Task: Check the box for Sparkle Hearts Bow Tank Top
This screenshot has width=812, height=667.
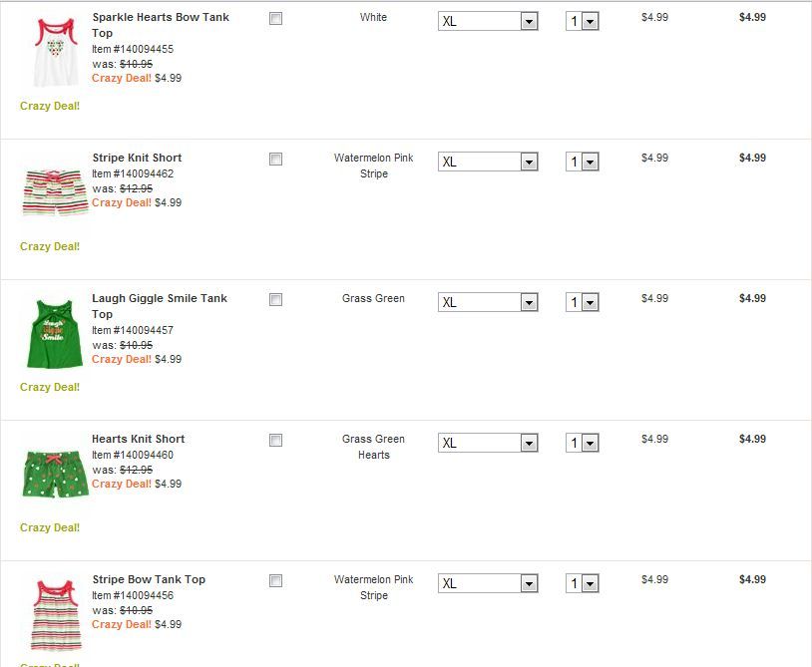Action: pyautogui.click(x=276, y=19)
